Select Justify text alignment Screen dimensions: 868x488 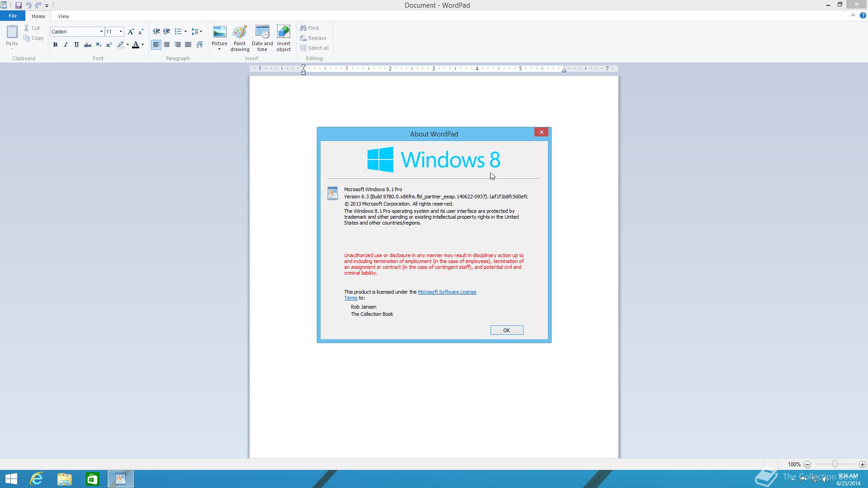point(188,45)
